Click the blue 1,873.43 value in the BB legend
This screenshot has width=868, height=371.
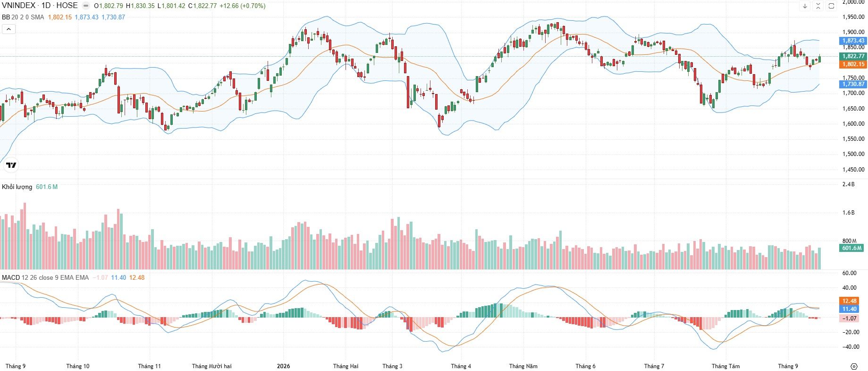click(86, 17)
